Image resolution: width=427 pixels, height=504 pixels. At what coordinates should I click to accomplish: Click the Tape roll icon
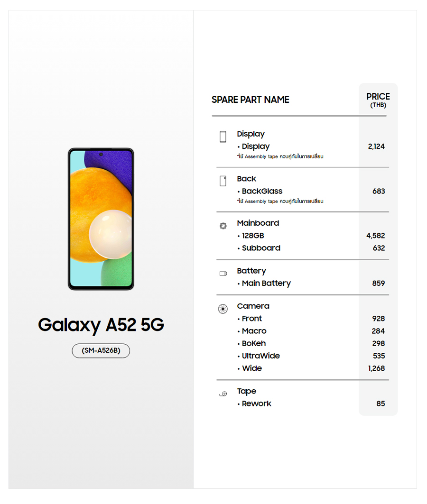click(223, 394)
